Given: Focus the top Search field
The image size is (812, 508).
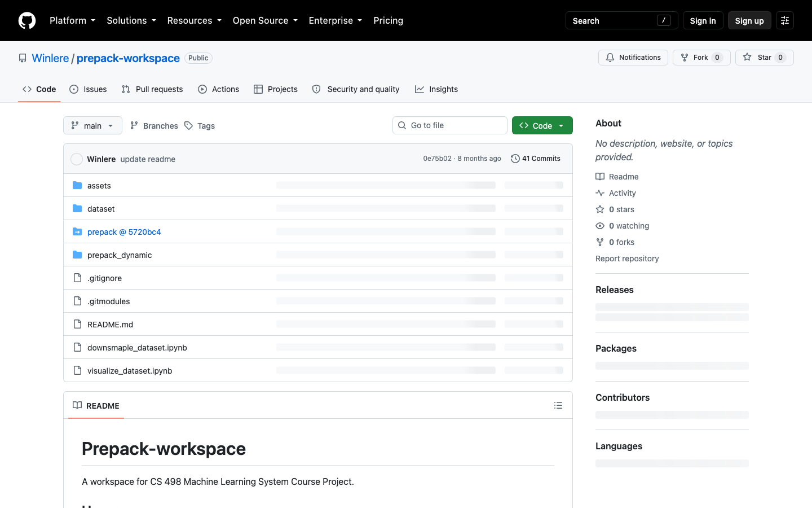Looking at the screenshot, I should (x=621, y=20).
